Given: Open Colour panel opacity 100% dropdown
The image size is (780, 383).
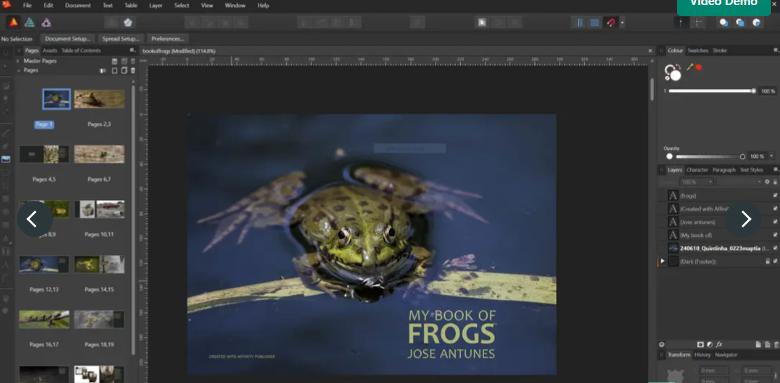Looking at the screenshot, I should (x=772, y=156).
